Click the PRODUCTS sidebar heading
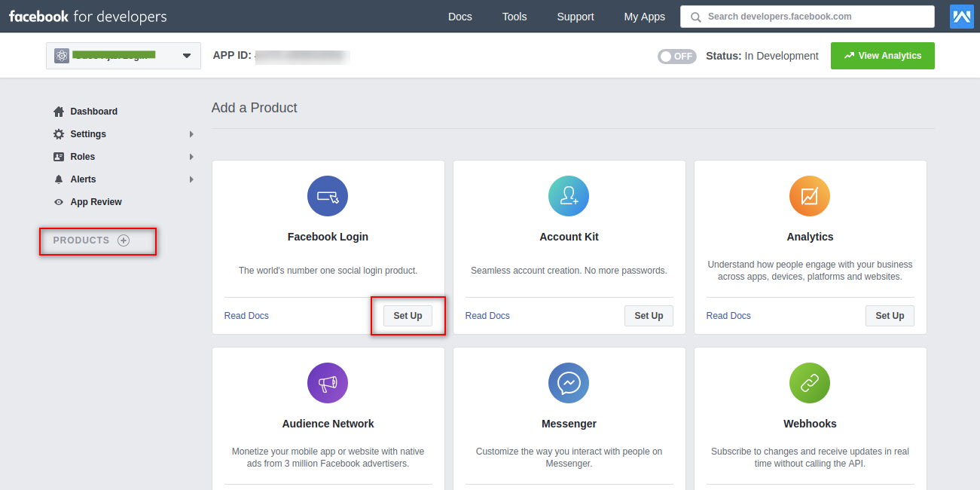Viewport: 980px width, 490px height. point(81,240)
